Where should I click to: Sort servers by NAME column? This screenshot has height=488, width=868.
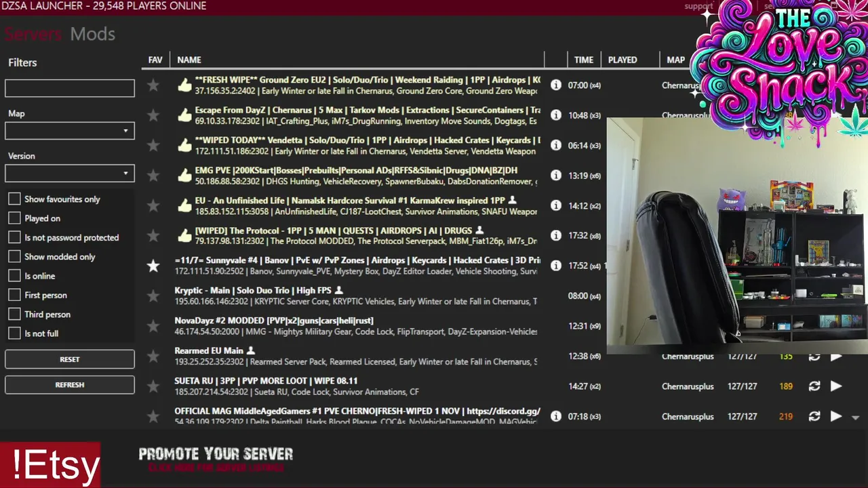point(189,60)
